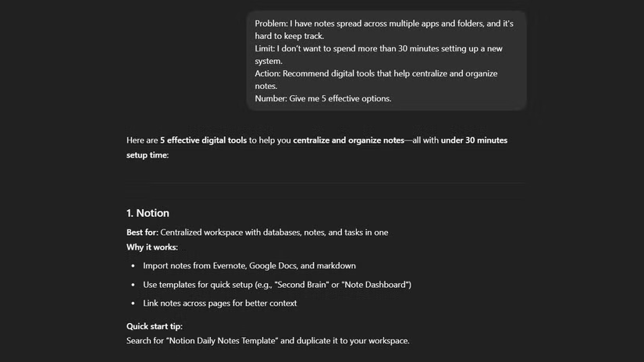Screen dimensions: 644x362
Task: Click the "Use templates for quick setup" bullet
Action: tap(206, 285)
